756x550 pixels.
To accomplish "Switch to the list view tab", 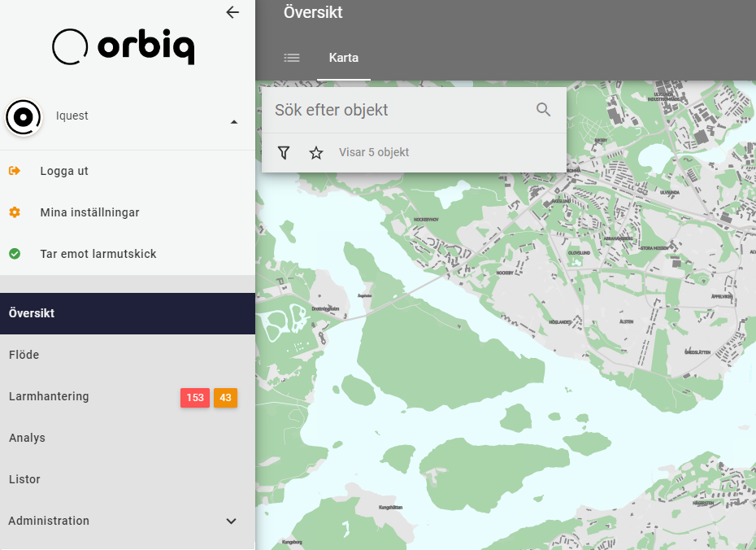I will [292, 58].
